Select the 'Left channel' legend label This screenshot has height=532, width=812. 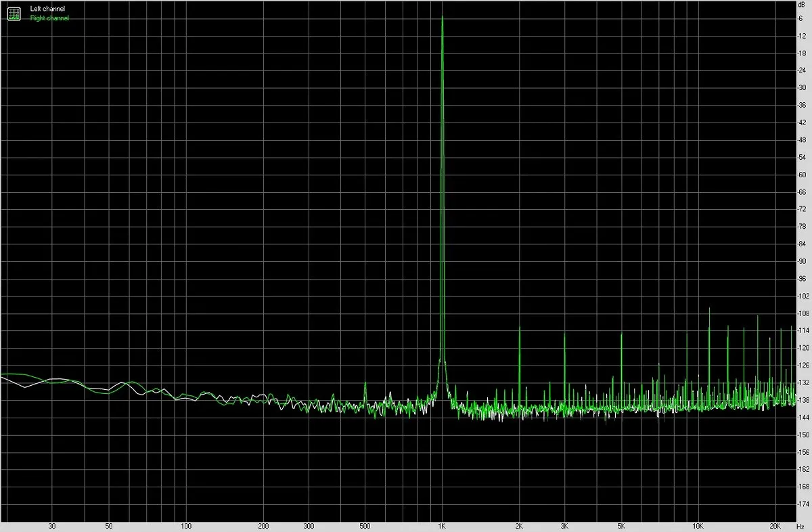(48, 9)
